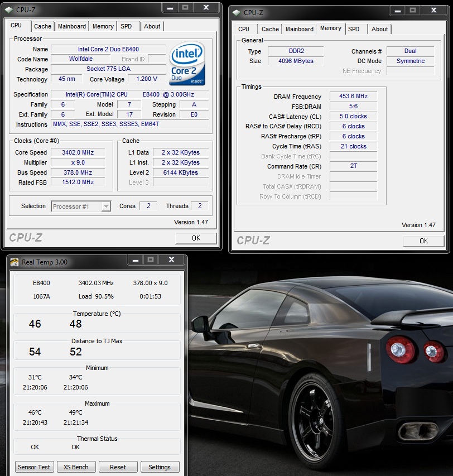Click the Package value Socket 775 LGA
The image size is (453, 476).
click(108, 69)
